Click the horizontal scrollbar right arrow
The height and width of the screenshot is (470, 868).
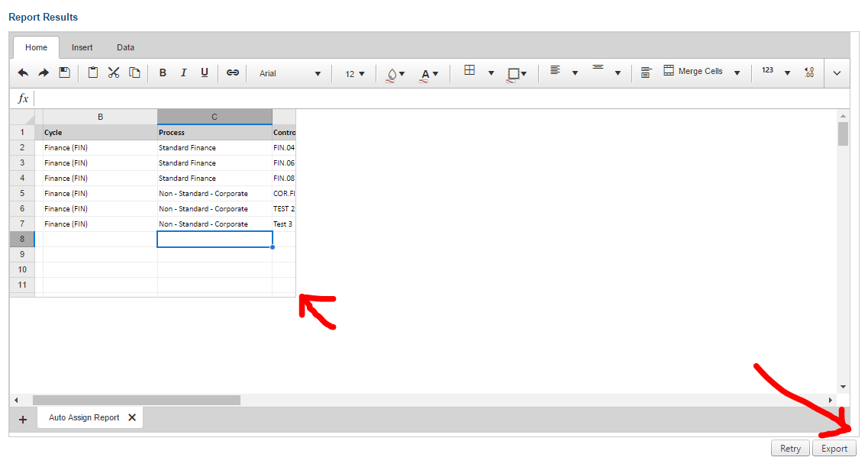pos(831,400)
